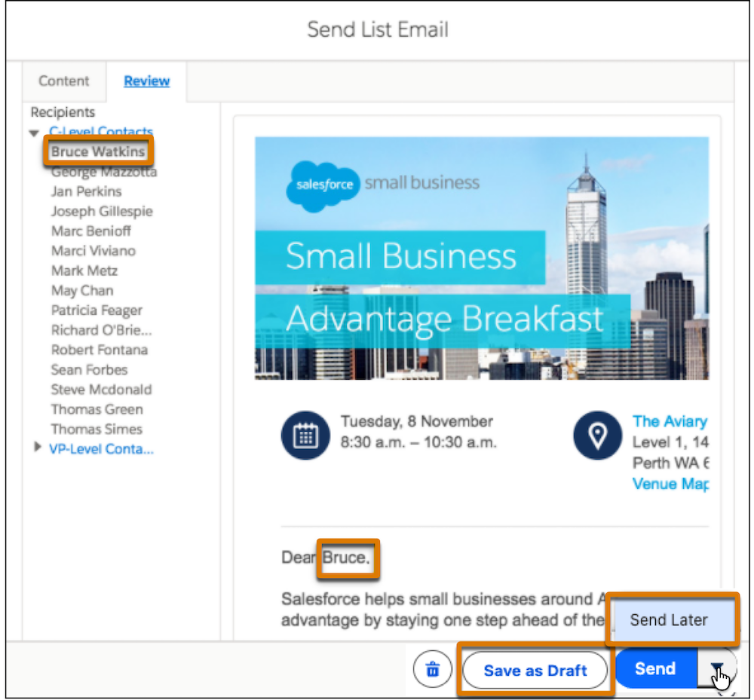Select recipient Joseph Gillespie

pyautogui.click(x=102, y=211)
